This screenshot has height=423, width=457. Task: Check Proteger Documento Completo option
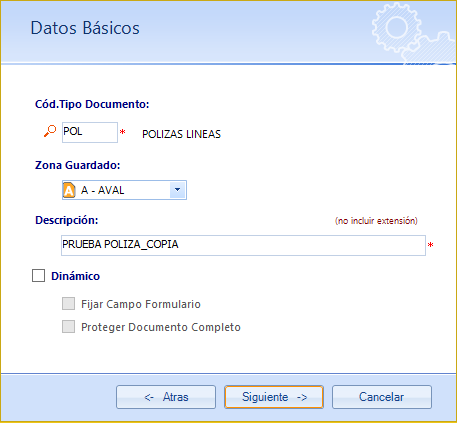pos(68,327)
